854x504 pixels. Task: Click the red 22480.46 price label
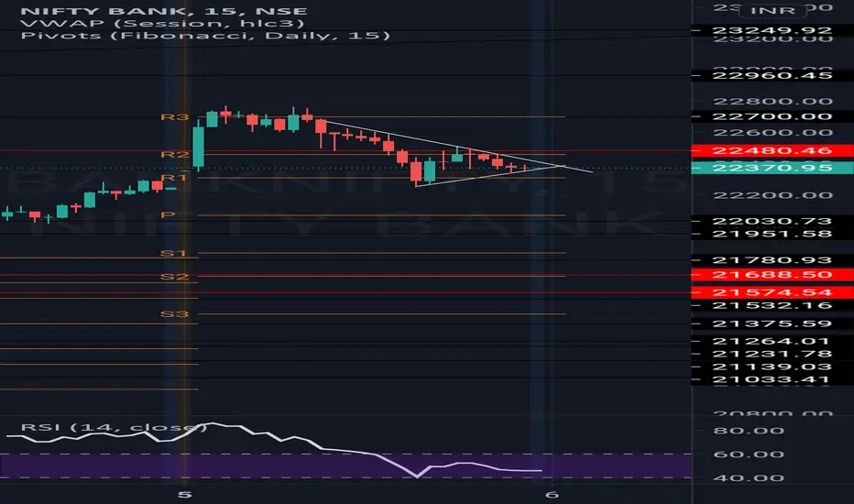click(772, 151)
